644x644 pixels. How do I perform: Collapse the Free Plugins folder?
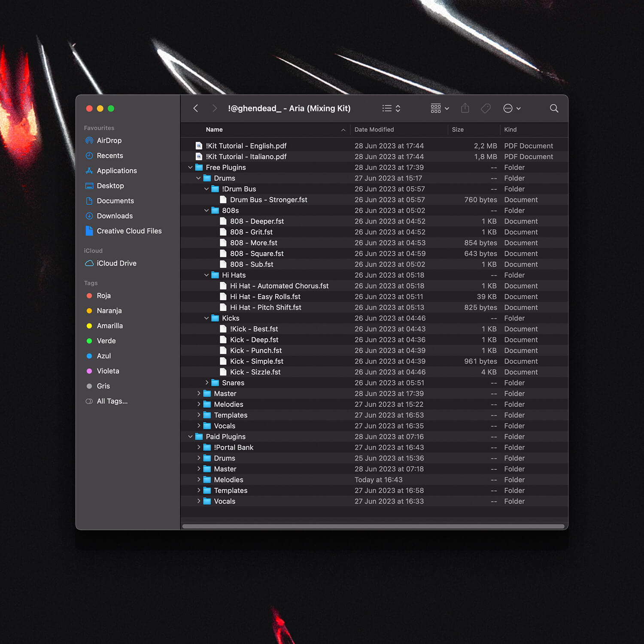pos(190,167)
